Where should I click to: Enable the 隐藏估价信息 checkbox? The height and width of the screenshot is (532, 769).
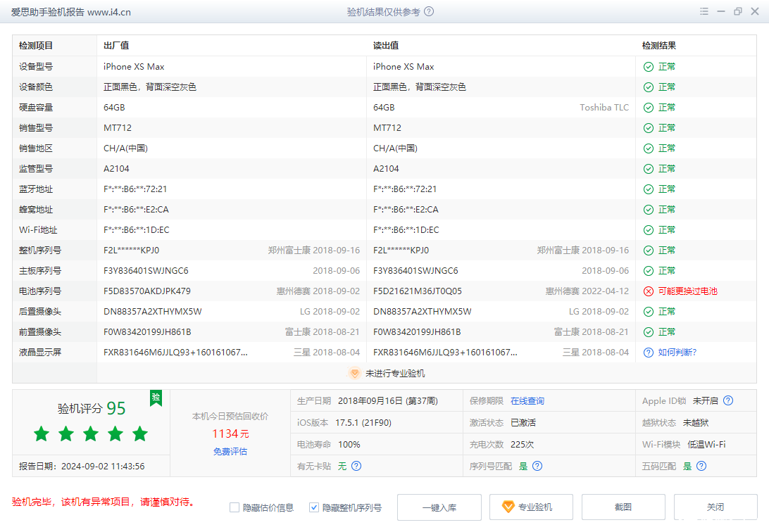click(235, 507)
